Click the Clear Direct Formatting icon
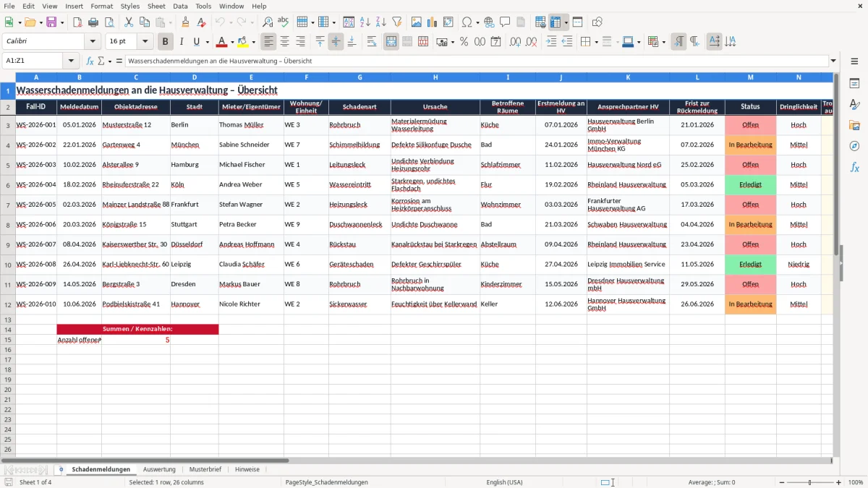This screenshot has height=488, width=868. pos(201,22)
